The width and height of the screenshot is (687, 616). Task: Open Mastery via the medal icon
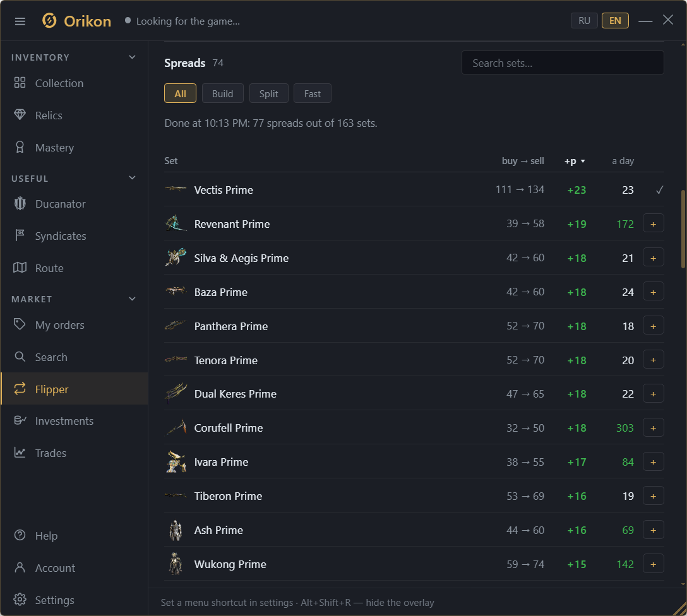(20, 147)
